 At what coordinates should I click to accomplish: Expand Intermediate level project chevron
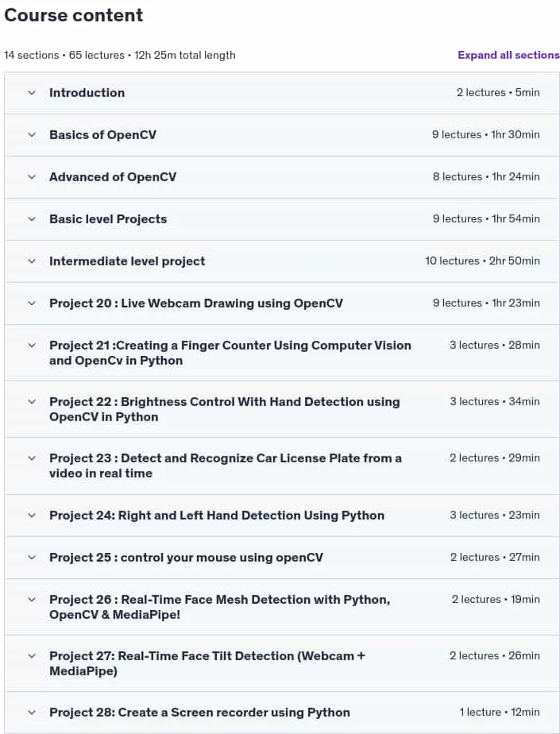point(32,261)
